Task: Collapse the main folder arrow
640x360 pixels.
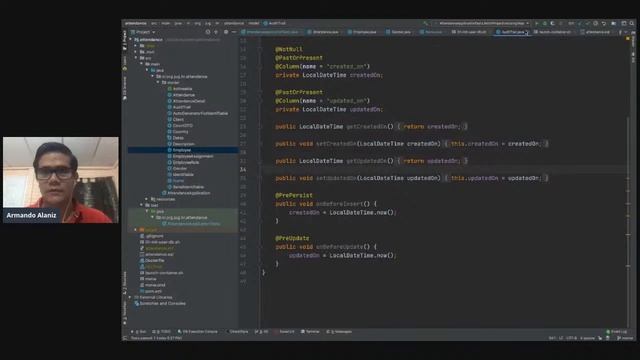Action: coord(142,64)
